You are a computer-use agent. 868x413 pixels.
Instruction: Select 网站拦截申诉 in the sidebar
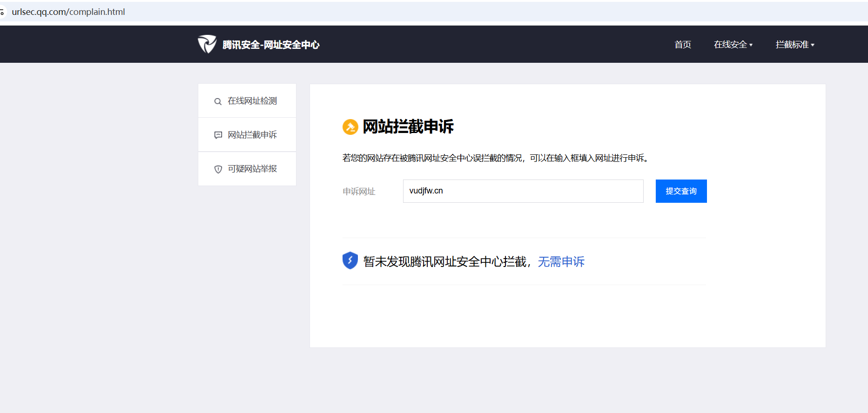(247, 135)
